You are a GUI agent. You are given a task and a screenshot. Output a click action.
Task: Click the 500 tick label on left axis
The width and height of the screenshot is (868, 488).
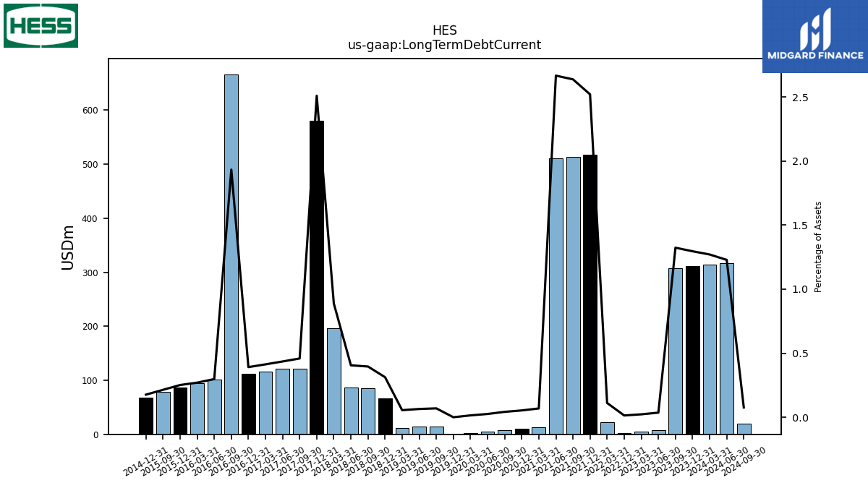coord(90,165)
